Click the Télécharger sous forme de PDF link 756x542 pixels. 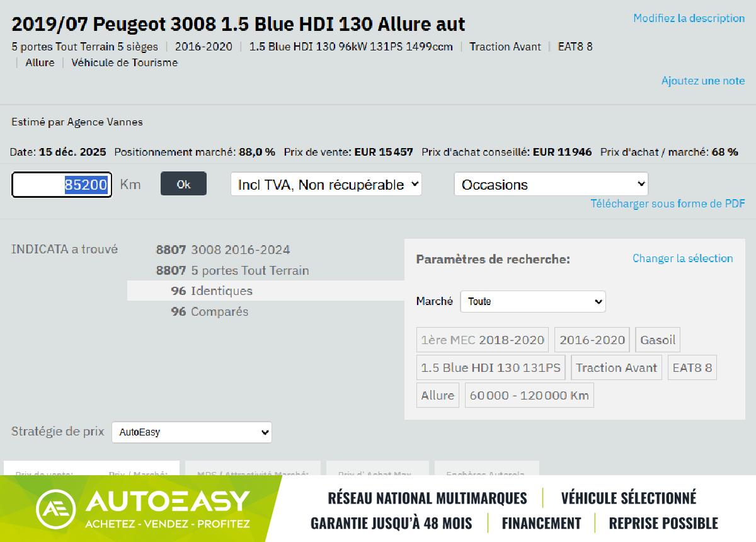pyautogui.click(x=667, y=204)
